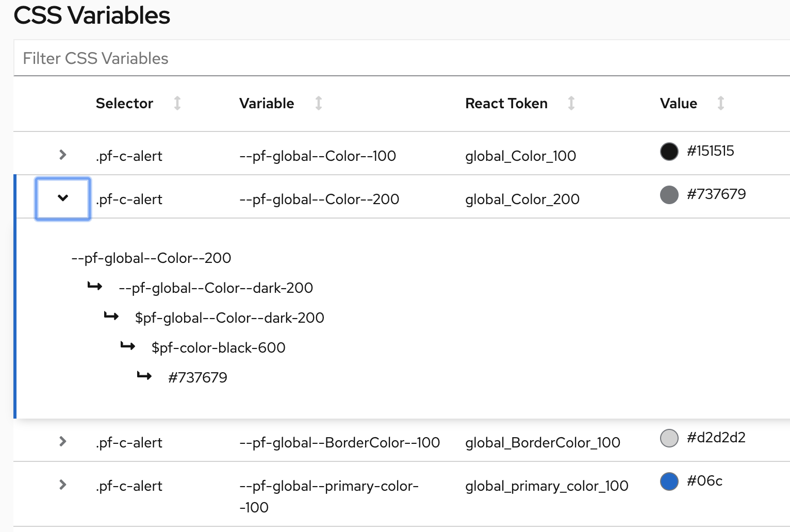This screenshot has height=532, width=790.
Task: Click the Variable column sort arrows
Action: [x=319, y=104]
